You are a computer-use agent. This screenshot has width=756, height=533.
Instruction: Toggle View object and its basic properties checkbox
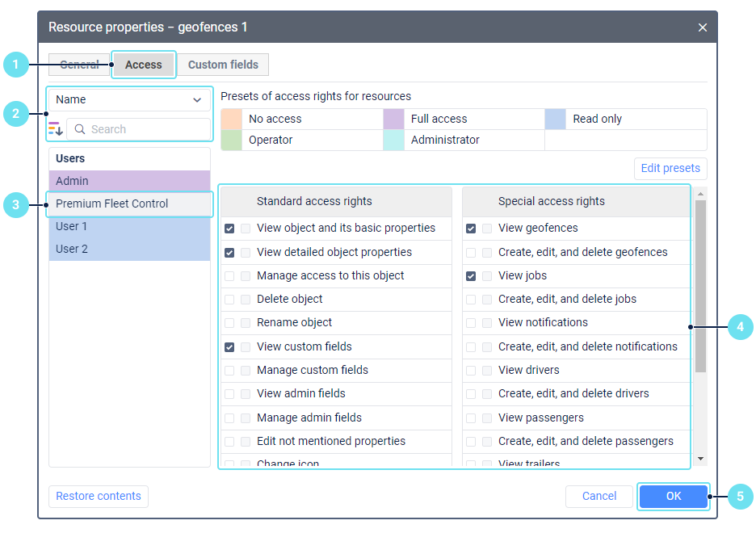pos(229,229)
